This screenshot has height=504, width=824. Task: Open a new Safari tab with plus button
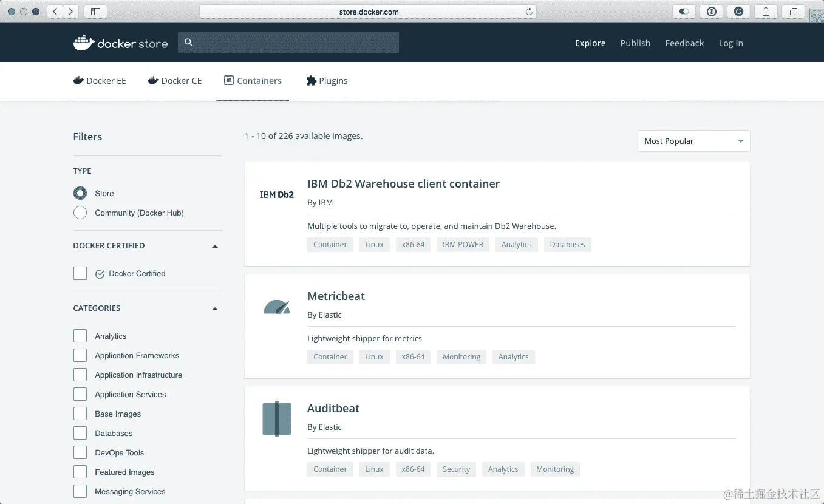[817, 16]
